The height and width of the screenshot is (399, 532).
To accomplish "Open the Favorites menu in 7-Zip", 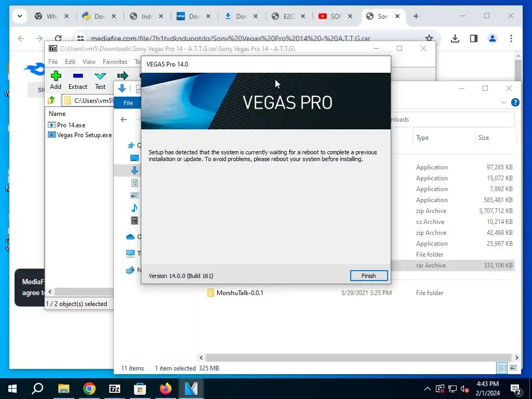I will tap(115, 62).
